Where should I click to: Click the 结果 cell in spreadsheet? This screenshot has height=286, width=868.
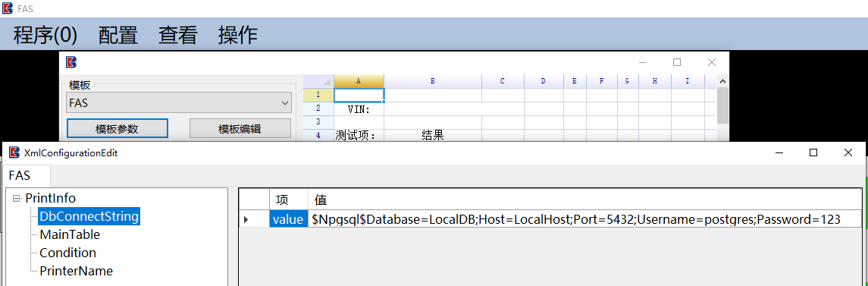tap(432, 135)
